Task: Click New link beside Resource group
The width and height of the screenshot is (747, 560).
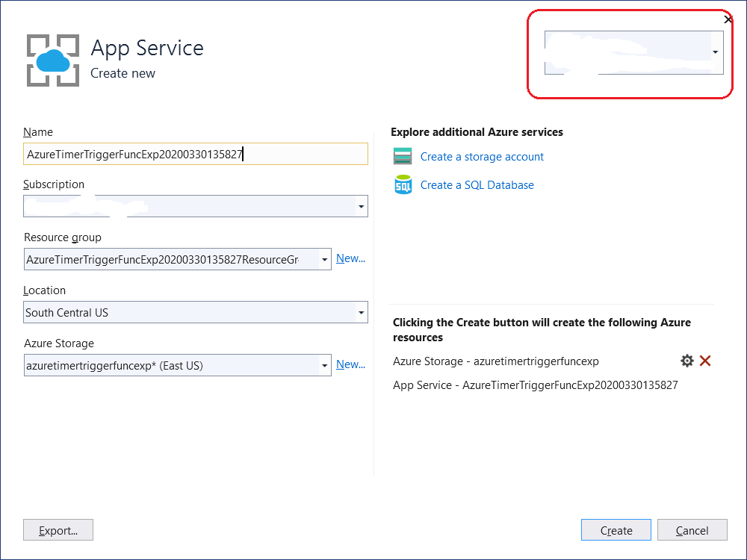Action: click(350, 258)
